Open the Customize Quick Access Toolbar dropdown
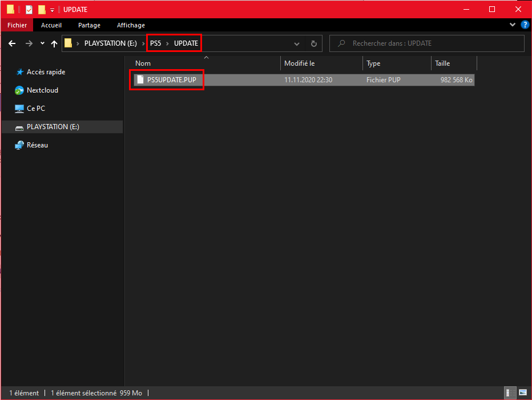 pos(53,10)
